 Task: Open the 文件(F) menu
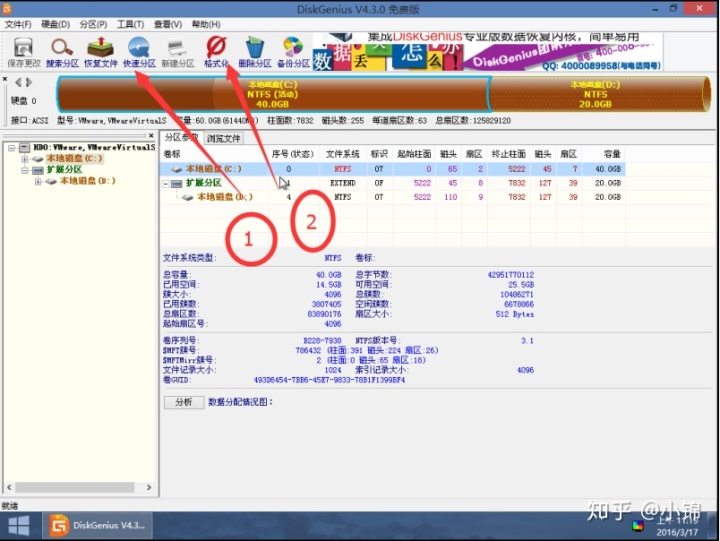point(18,24)
